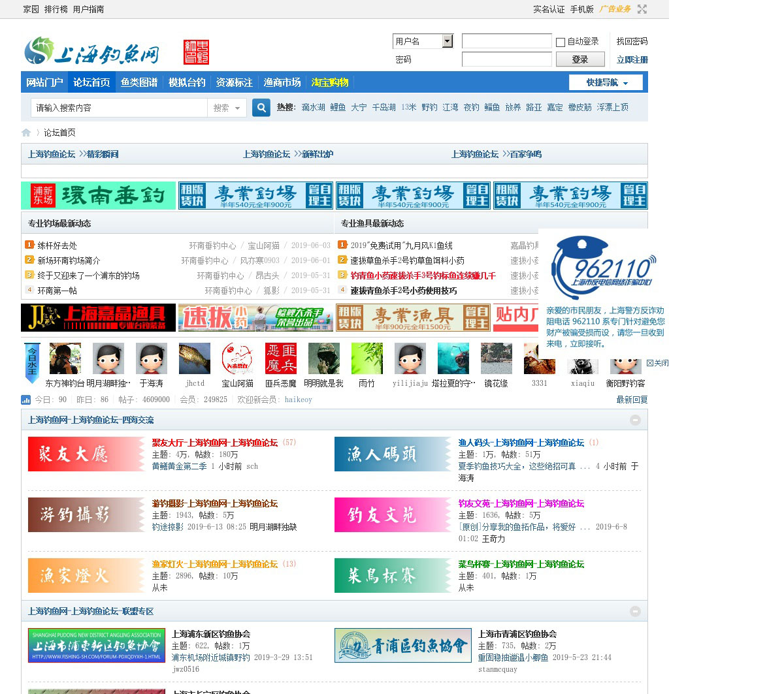Screen dimensions: 784x694
Task: Open the 鱼类图谱 nav item
Action: (x=139, y=82)
